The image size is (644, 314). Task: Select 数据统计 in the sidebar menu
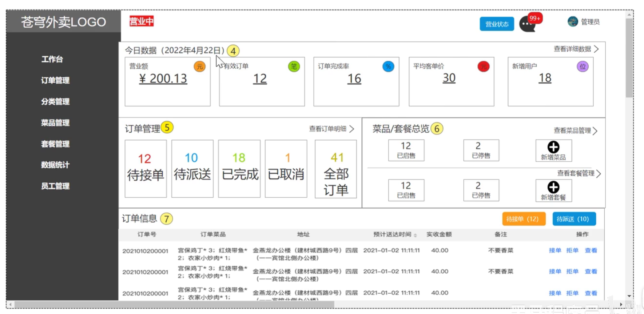[x=55, y=165]
